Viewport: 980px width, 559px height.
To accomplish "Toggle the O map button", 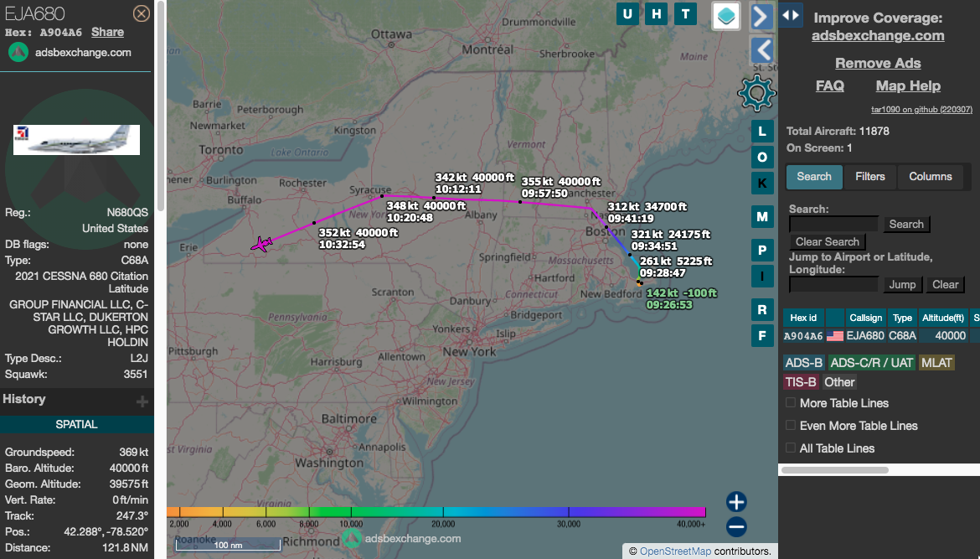I will 762,157.
